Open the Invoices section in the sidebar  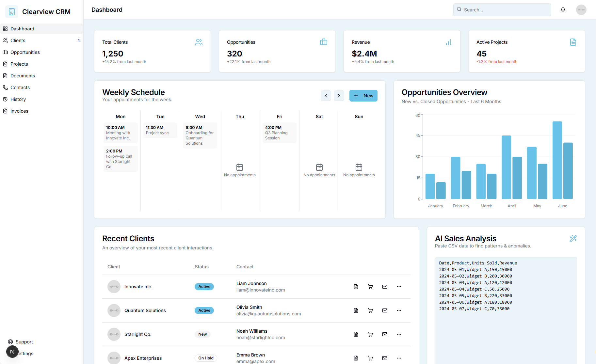[19, 111]
